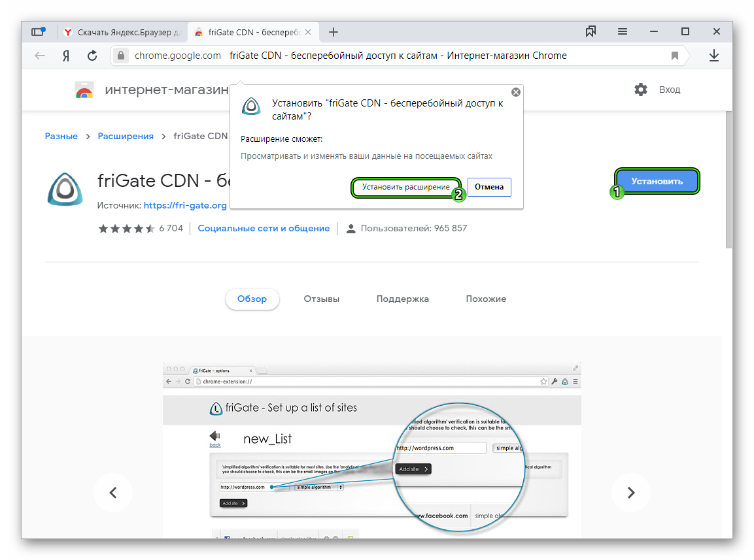Click the Отмена button
The image size is (754, 560).
click(x=489, y=187)
